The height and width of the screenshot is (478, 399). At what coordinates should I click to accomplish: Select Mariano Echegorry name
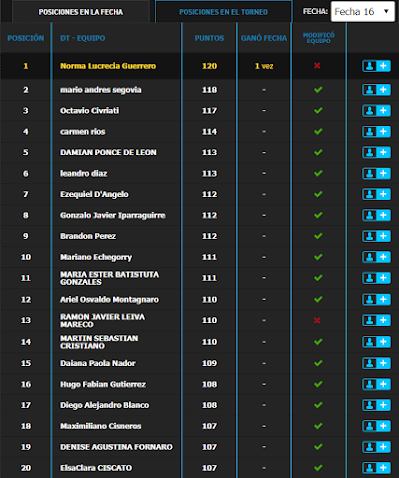(x=96, y=257)
